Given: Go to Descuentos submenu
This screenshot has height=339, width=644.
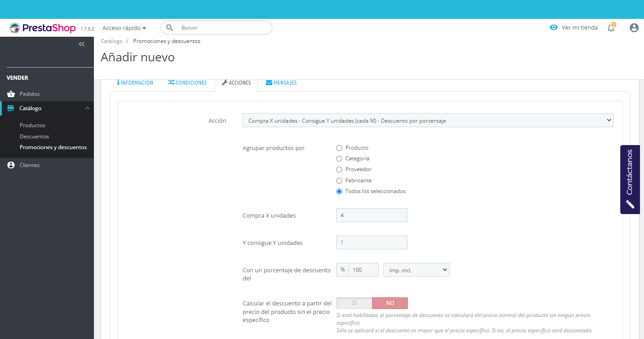Looking at the screenshot, I should pos(34,137).
